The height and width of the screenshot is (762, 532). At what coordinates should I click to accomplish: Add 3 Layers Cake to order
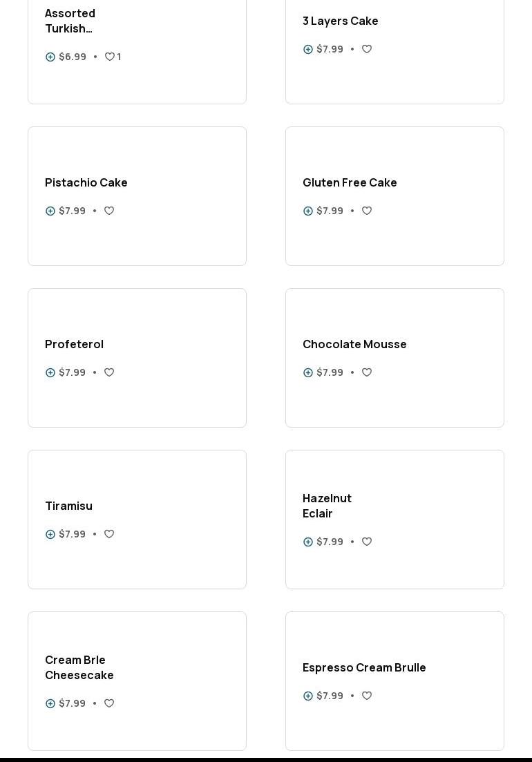[308, 50]
